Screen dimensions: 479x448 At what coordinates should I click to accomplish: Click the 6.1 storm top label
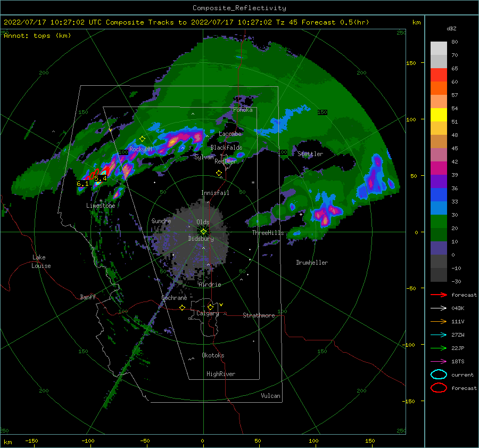click(x=82, y=184)
